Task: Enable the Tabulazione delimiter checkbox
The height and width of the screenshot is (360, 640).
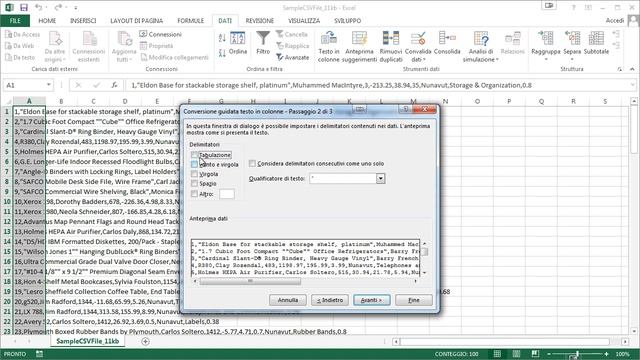Action: tap(194, 155)
